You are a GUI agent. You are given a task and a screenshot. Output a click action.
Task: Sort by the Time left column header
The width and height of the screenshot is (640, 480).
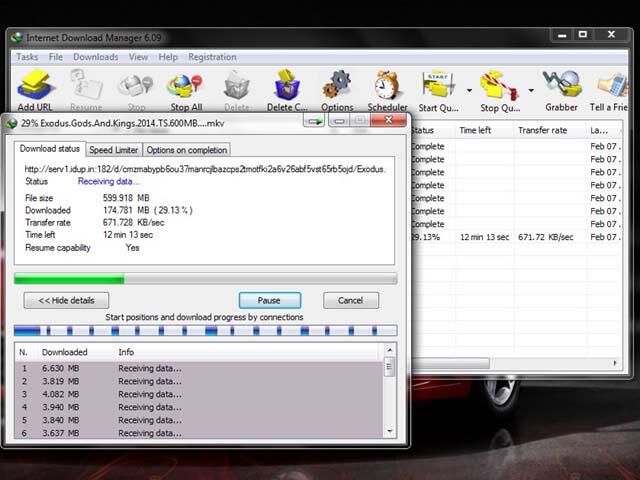[x=484, y=131]
